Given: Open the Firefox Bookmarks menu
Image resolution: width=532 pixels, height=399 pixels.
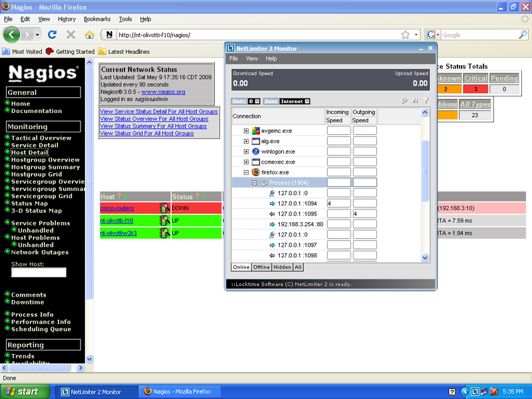Looking at the screenshot, I should [97, 19].
